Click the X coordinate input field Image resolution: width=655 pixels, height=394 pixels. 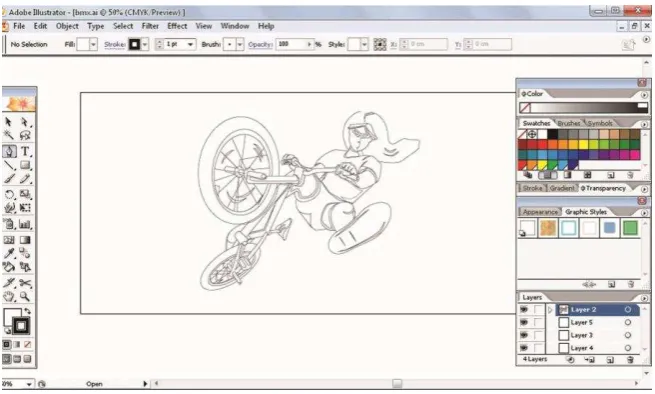[x=427, y=44]
